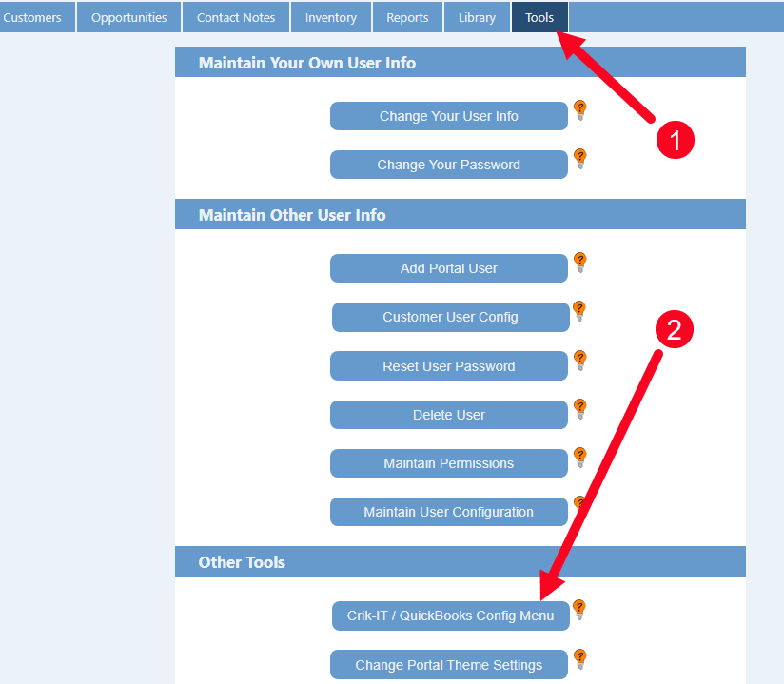Click help lightbulb beside Customer User Config
The height and width of the screenshot is (684, 784).
[x=579, y=311]
